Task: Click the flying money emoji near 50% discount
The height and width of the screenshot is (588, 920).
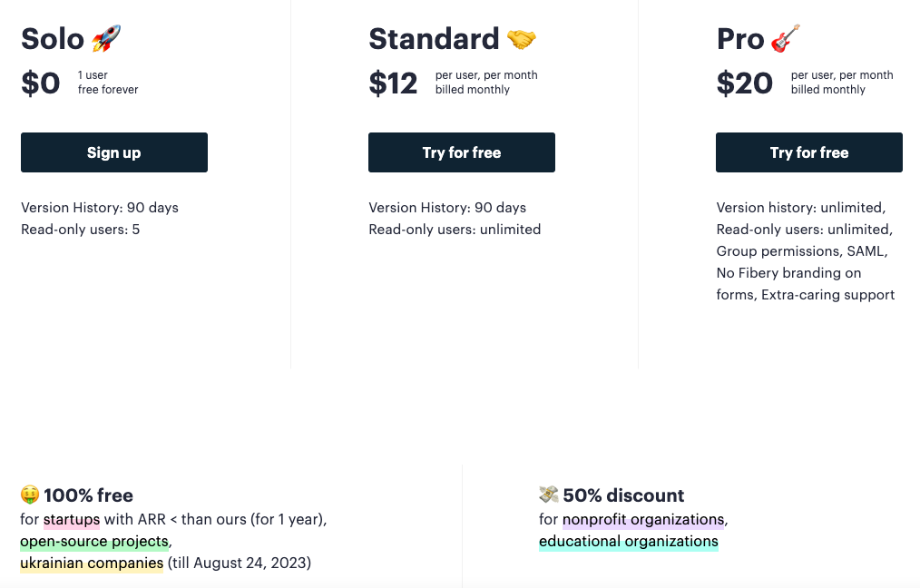Action: (x=549, y=495)
